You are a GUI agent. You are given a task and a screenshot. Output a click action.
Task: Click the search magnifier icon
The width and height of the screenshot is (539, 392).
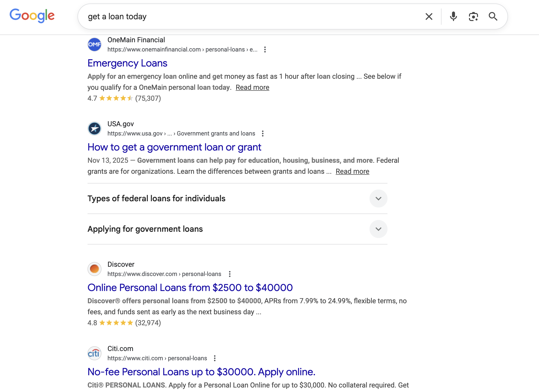pos(493,16)
